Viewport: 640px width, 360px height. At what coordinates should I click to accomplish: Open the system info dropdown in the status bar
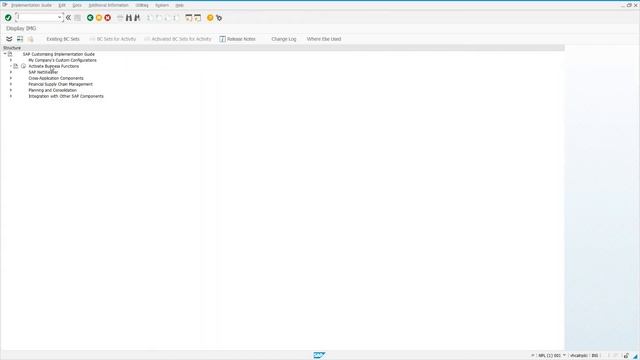click(x=564, y=356)
